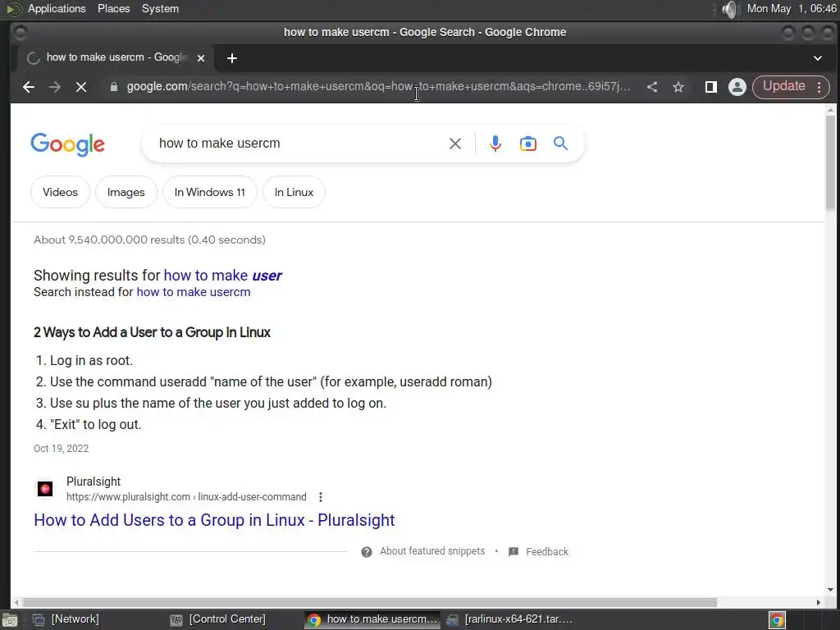Search instead for 'how to make usercm'
Screen dimensions: 840x630
coord(194,292)
